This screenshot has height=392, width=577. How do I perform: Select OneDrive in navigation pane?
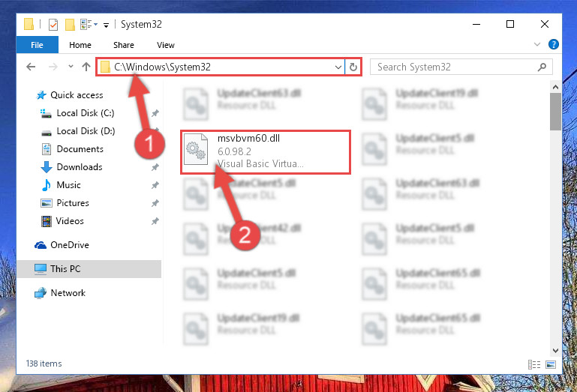tap(70, 245)
